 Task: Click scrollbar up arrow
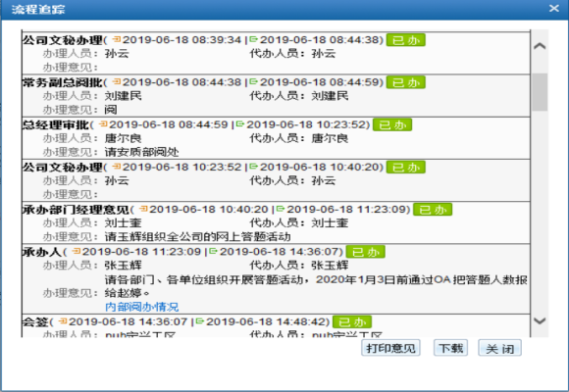(x=540, y=46)
